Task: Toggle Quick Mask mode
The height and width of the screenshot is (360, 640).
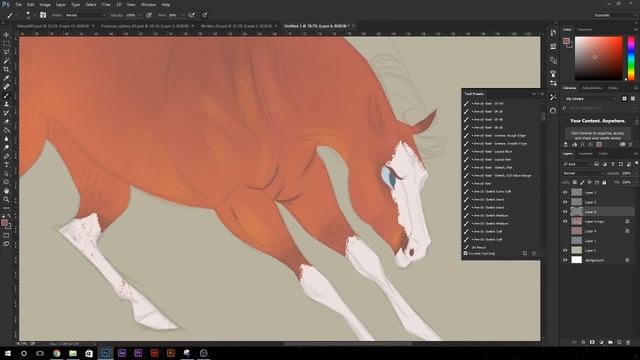Action: click(6, 236)
